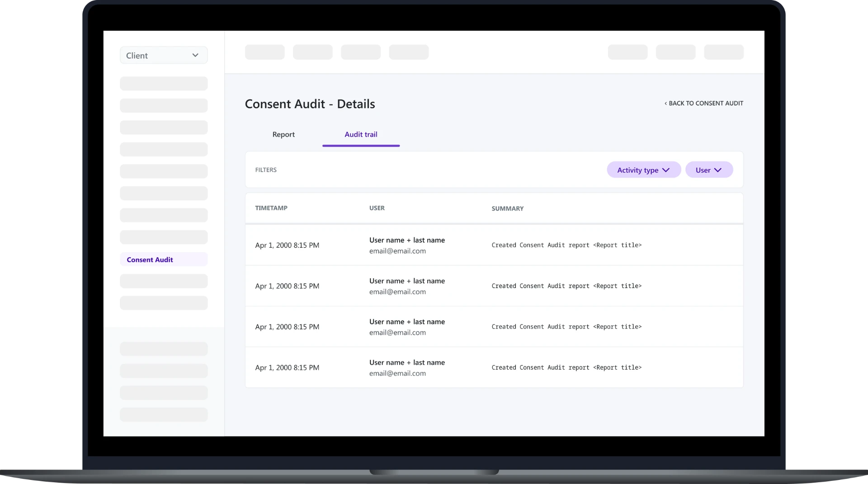
Task: Select the Audit trail tab
Action: [x=361, y=134]
